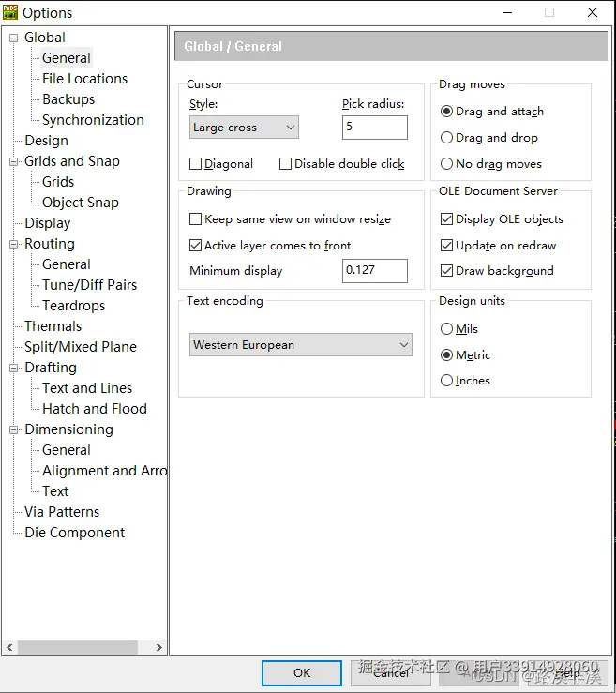Collapse the Global tree node

coord(14,38)
